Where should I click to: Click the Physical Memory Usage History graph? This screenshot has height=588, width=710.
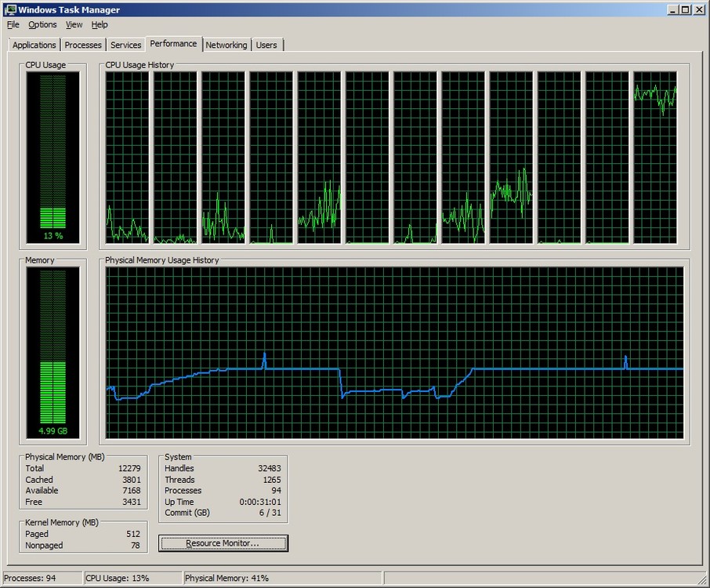(x=394, y=353)
